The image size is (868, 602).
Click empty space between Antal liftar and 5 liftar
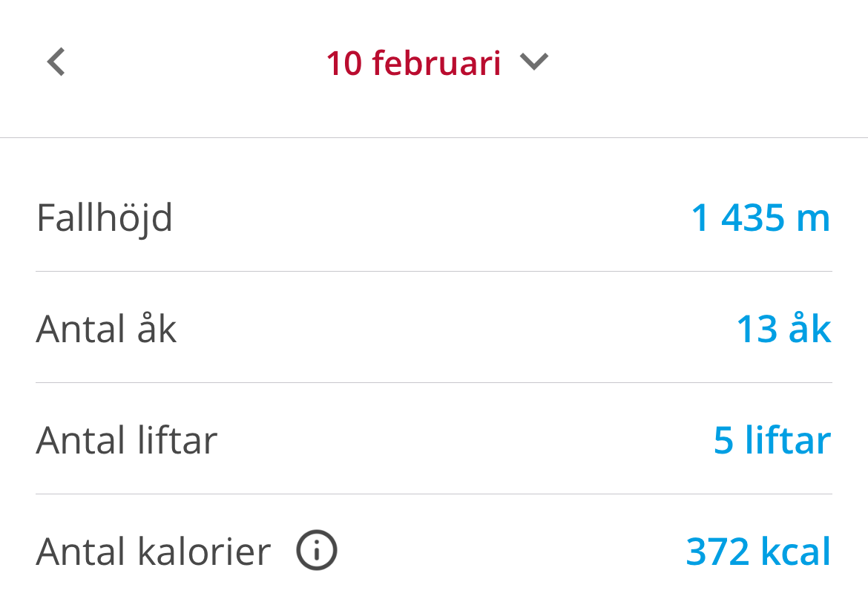pos(465,440)
